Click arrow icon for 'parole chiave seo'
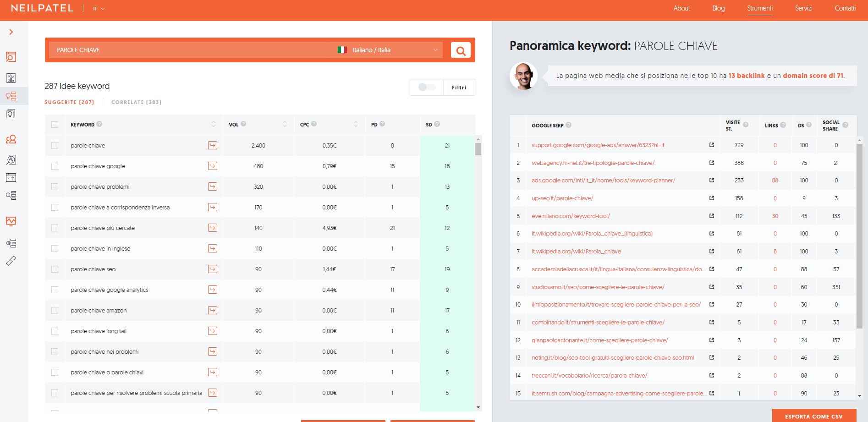The image size is (868, 422). pos(213,269)
